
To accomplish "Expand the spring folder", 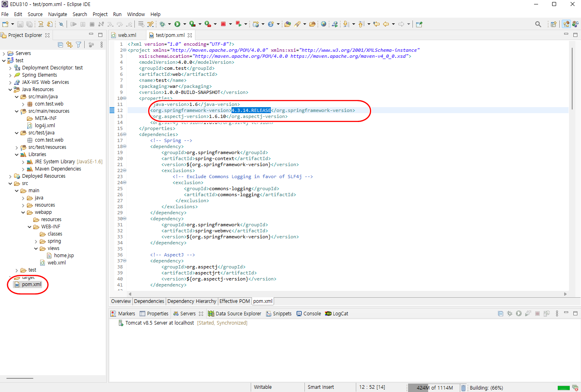I will 36,241.
